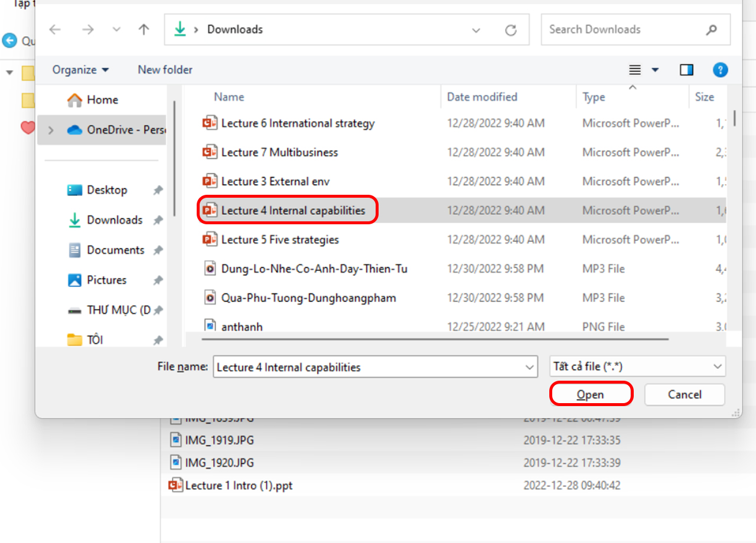Toggle the preview pane
Screen dimensions: 756x543
coord(686,70)
